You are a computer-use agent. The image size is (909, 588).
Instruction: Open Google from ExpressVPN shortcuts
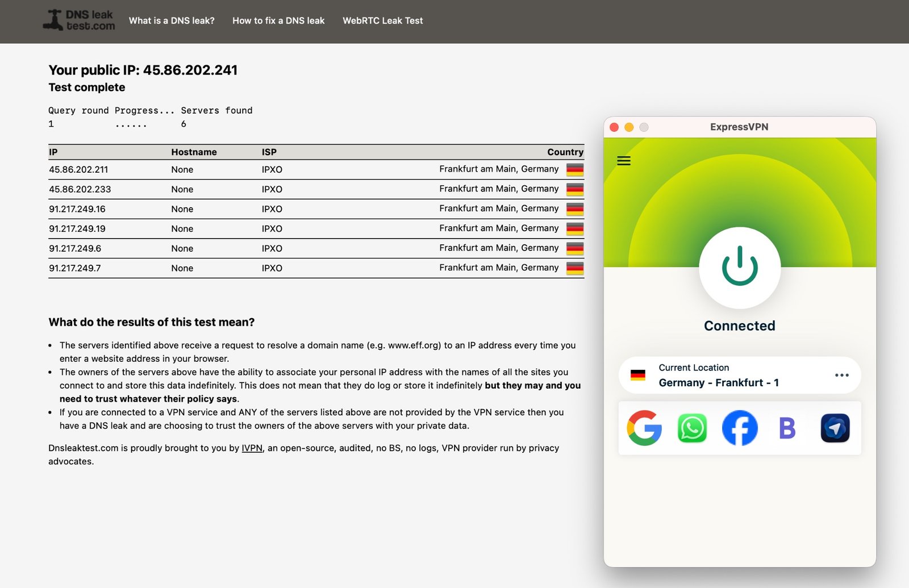click(644, 428)
